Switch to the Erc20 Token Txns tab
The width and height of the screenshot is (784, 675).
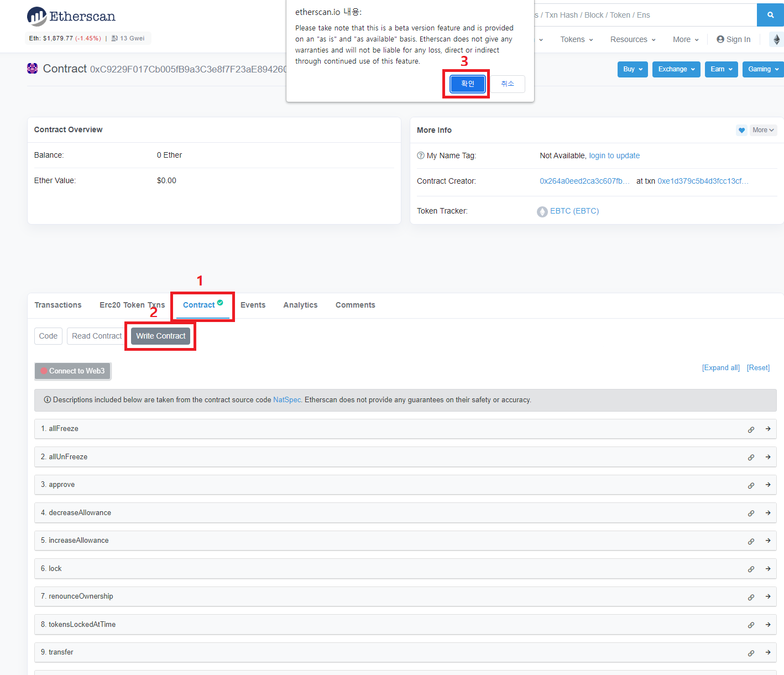click(x=132, y=305)
